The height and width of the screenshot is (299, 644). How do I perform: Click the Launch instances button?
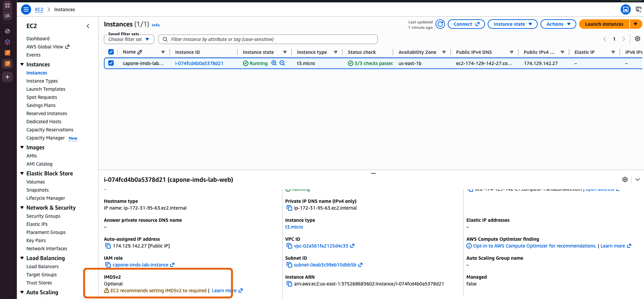(x=604, y=24)
